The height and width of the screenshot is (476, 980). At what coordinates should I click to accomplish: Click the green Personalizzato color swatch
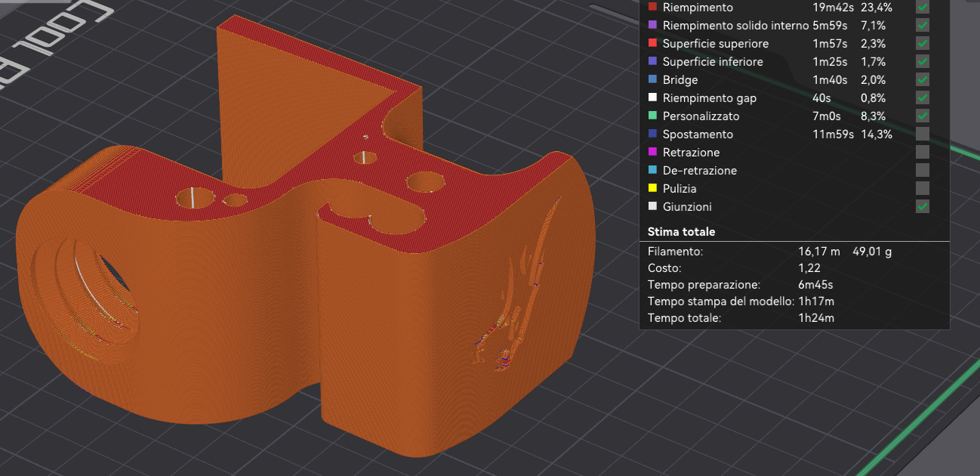click(653, 116)
